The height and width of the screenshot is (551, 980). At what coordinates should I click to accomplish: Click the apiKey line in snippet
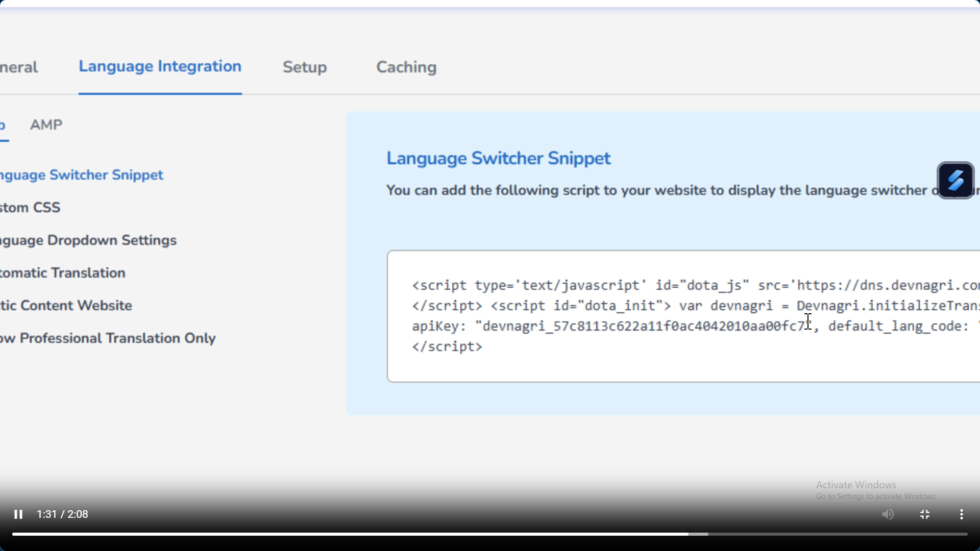(696, 327)
